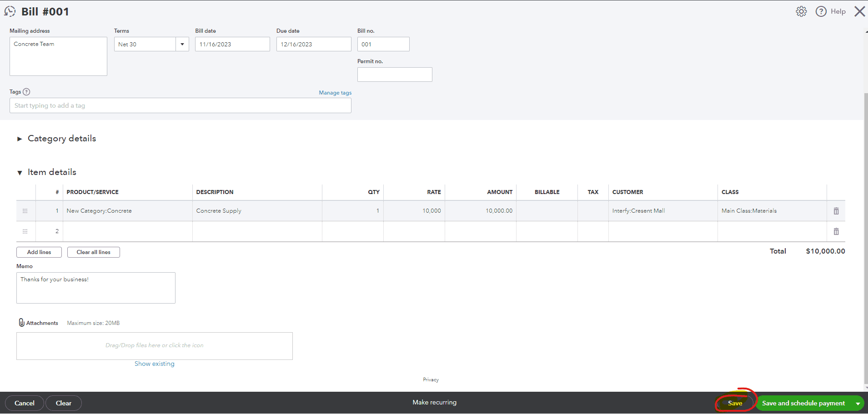Image resolution: width=868 pixels, height=414 pixels.
Task: Click inside the Memo text box
Action: [x=95, y=287]
